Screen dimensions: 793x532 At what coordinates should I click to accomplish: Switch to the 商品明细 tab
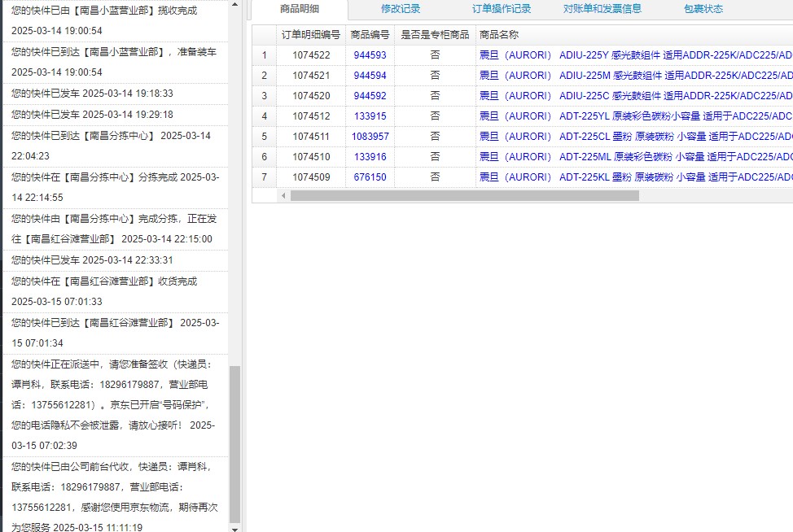click(x=300, y=9)
